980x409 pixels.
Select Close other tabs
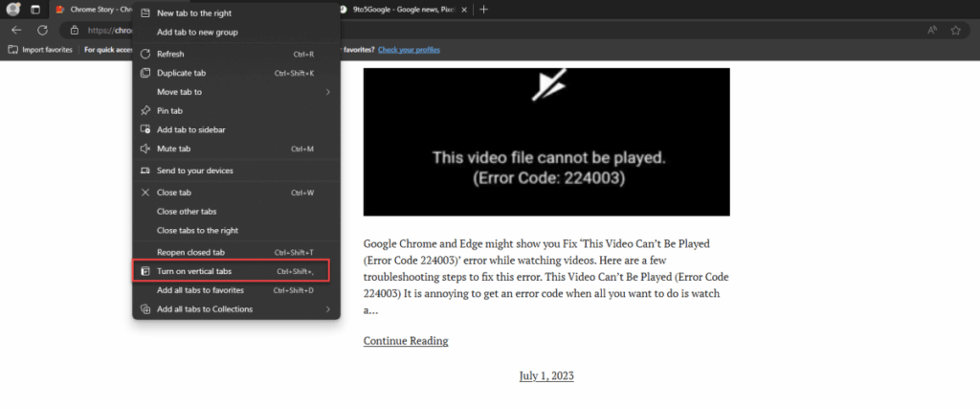[236, 212]
